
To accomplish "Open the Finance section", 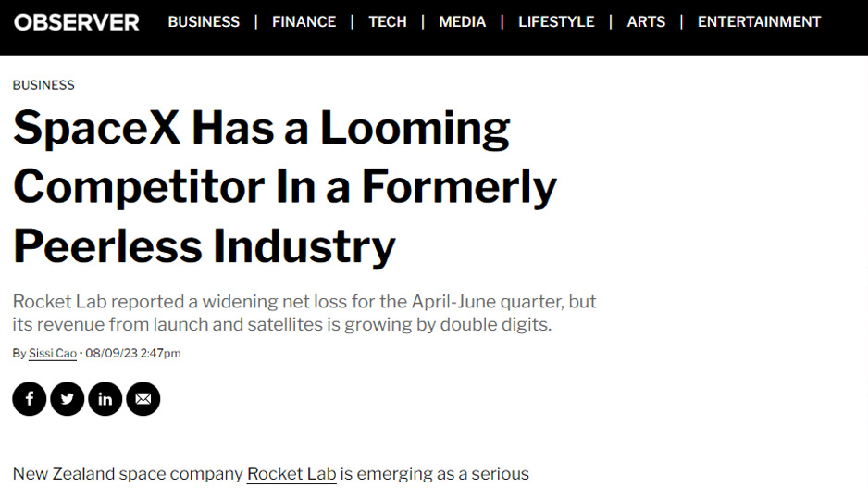I will (304, 21).
